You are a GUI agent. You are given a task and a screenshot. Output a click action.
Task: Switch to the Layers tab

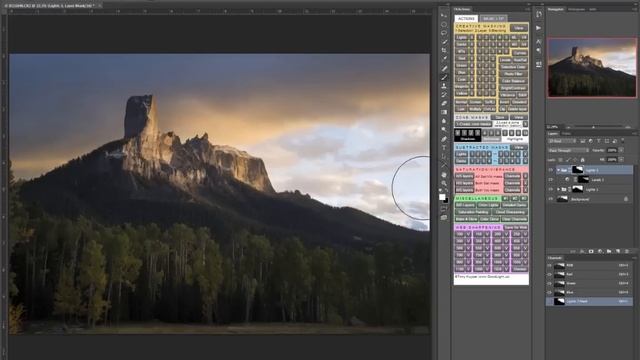click(x=553, y=133)
